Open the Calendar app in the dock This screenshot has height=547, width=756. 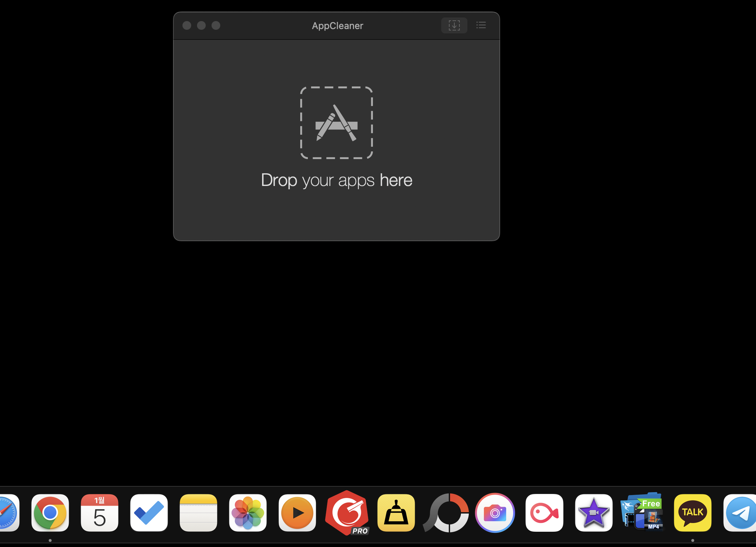[100, 513]
